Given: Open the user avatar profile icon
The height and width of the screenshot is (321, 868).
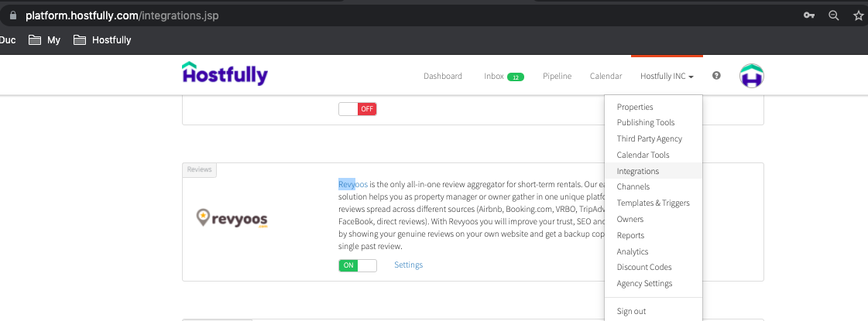Looking at the screenshot, I should (x=752, y=76).
